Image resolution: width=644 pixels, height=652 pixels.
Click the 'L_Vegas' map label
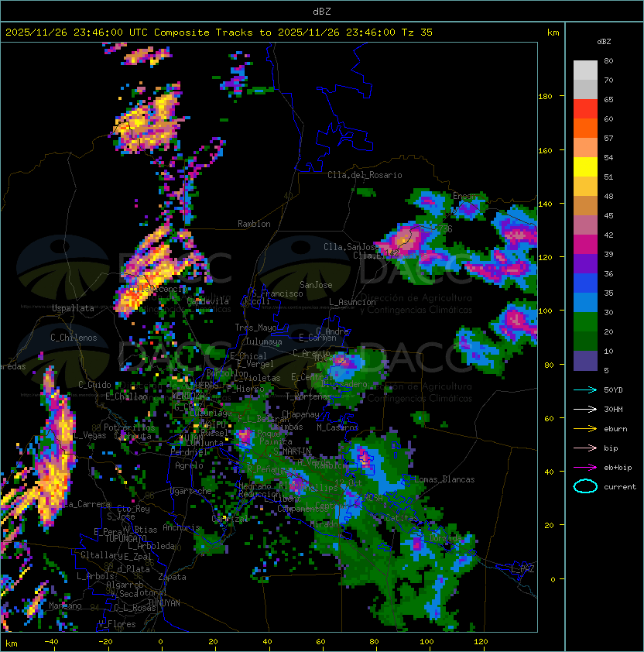pos(90,435)
